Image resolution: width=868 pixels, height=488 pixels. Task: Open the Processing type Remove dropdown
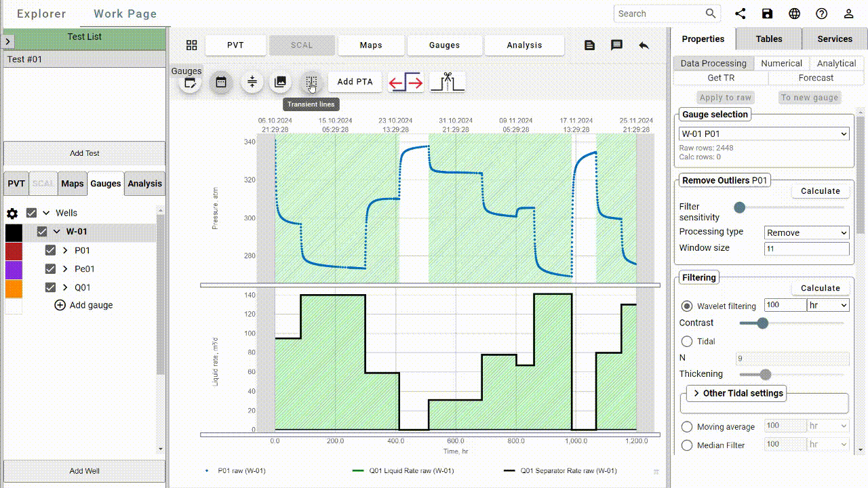click(806, 232)
